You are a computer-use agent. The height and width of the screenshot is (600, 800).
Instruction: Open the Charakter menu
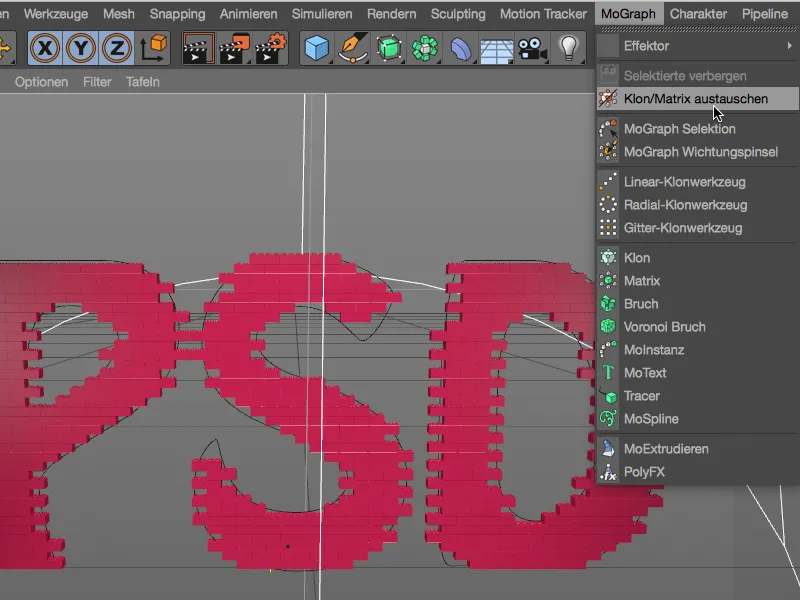pyautogui.click(x=698, y=14)
